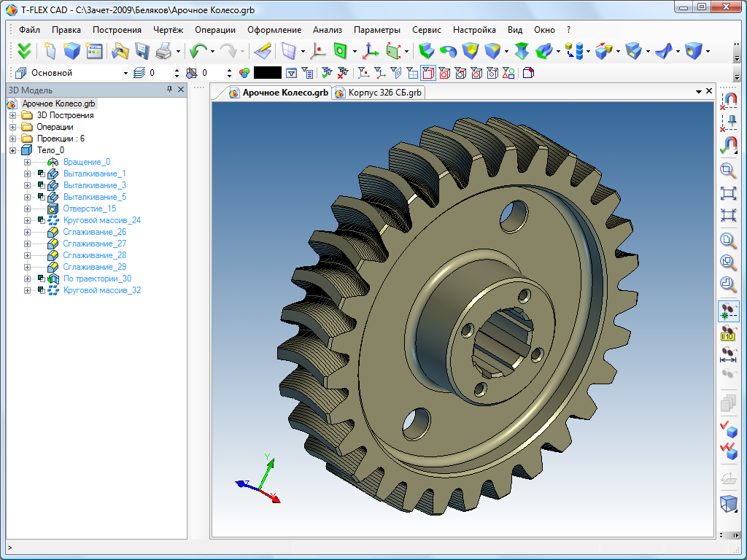Click the Open file folder icon
This screenshot has width=747, height=560.
tap(120, 51)
